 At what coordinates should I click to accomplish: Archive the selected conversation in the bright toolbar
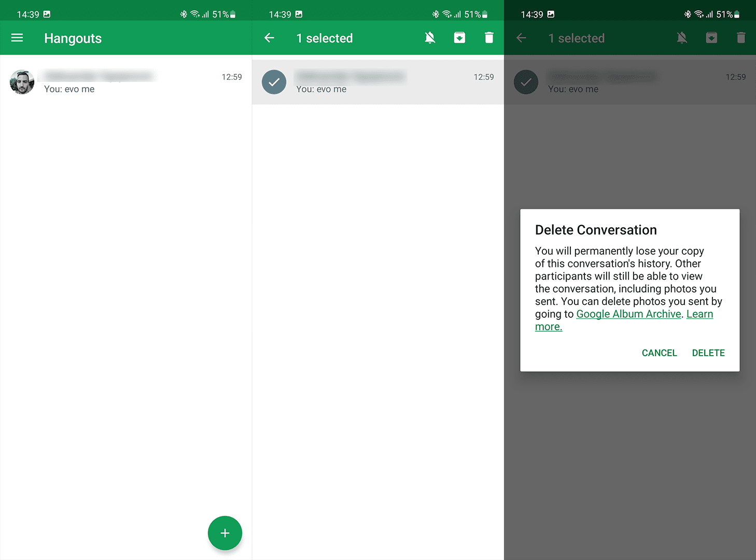pos(459,38)
